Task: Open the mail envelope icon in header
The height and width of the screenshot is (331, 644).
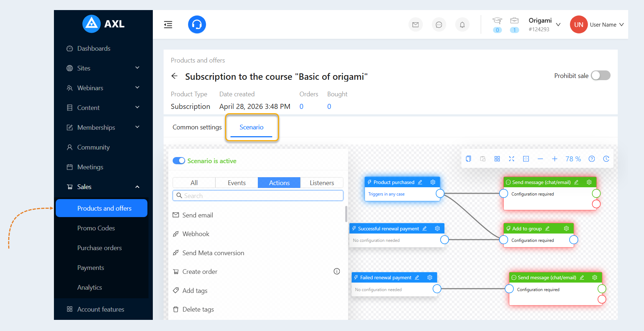Action: (416, 25)
